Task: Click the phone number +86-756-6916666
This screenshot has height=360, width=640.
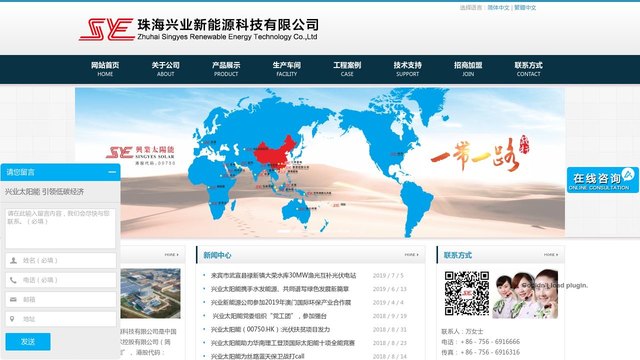Action: click(x=490, y=342)
